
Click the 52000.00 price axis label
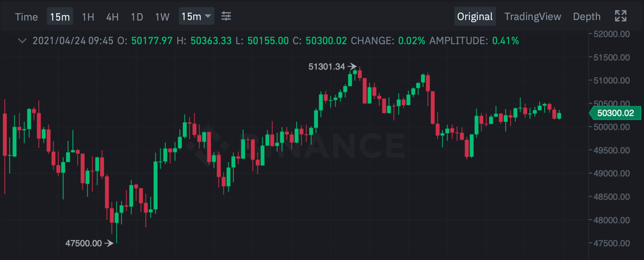point(612,34)
